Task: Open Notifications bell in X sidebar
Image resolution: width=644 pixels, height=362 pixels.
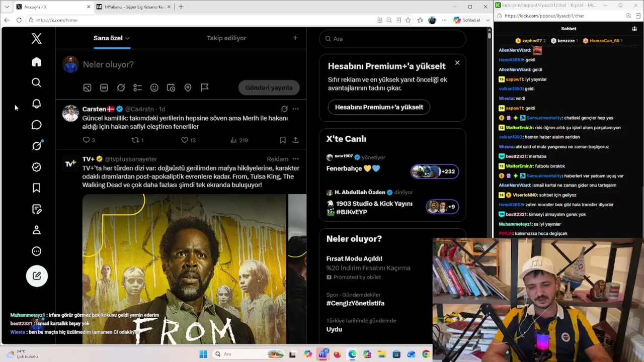Action: point(37,104)
